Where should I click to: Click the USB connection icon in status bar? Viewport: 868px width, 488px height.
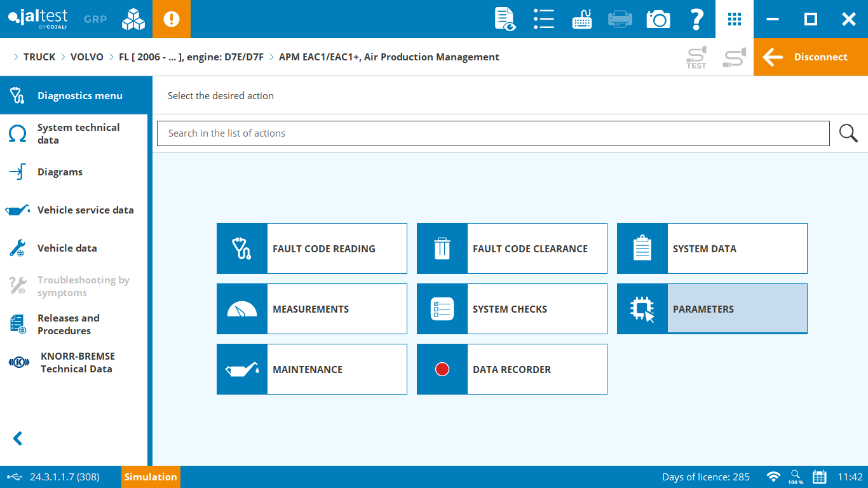(15, 477)
